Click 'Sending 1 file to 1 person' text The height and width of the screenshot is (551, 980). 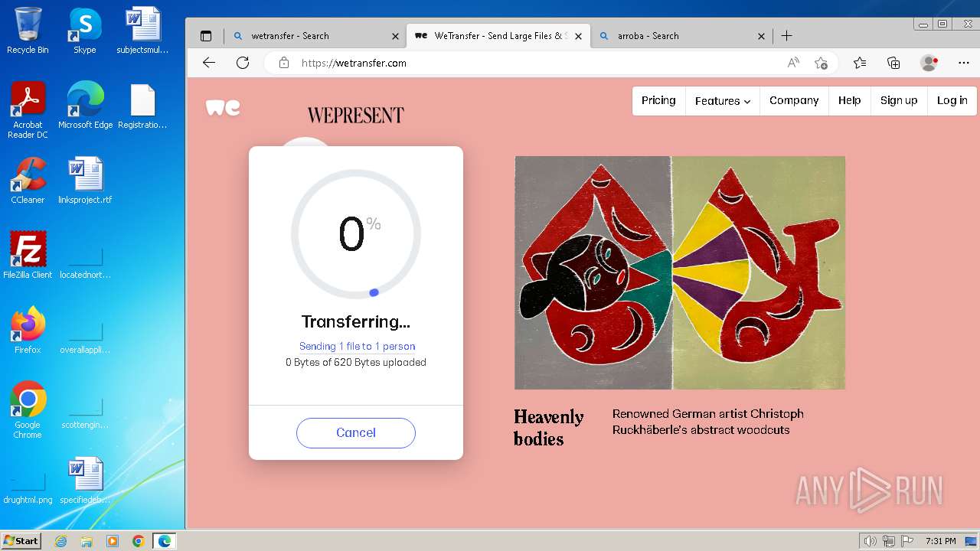pyautogui.click(x=357, y=346)
